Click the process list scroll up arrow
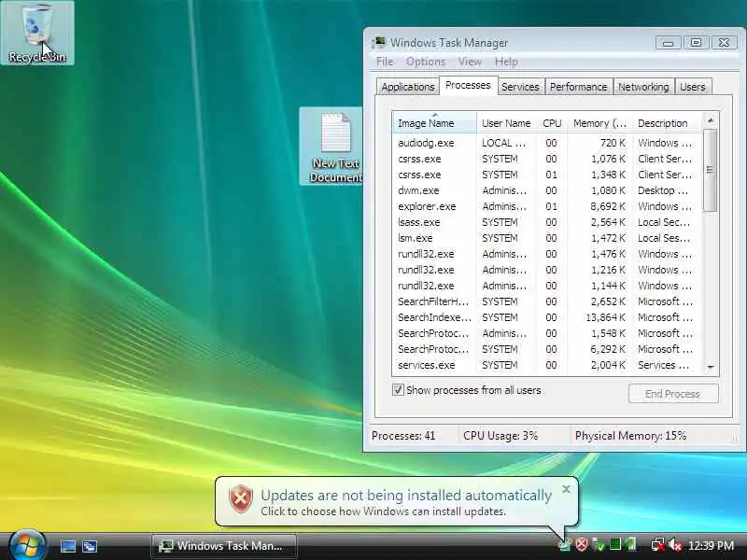This screenshot has height=560, width=747. (711, 120)
